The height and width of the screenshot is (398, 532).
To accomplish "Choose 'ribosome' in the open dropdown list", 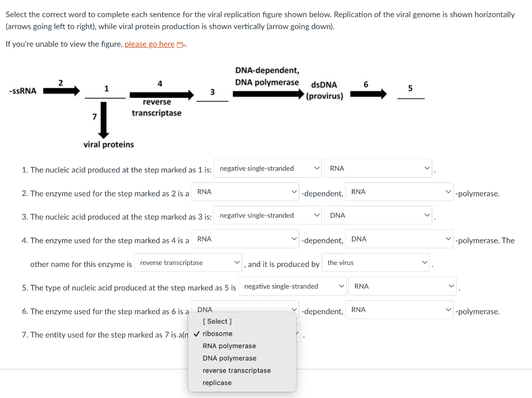I will point(218,334).
